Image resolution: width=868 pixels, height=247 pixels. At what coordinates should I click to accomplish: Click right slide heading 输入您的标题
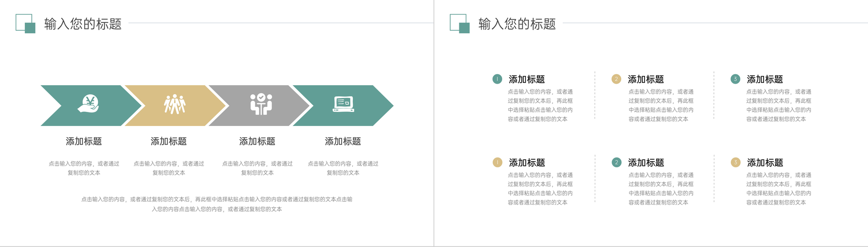click(517, 24)
